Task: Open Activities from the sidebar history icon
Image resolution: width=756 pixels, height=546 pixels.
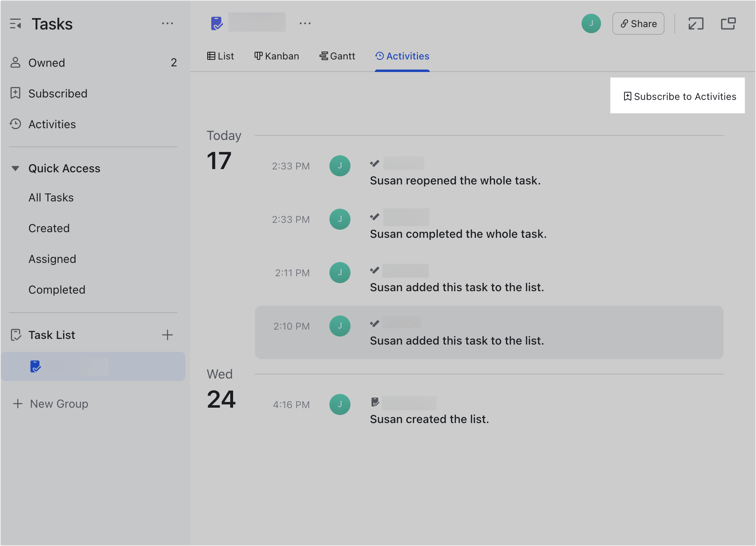Action: (x=15, y=124)
